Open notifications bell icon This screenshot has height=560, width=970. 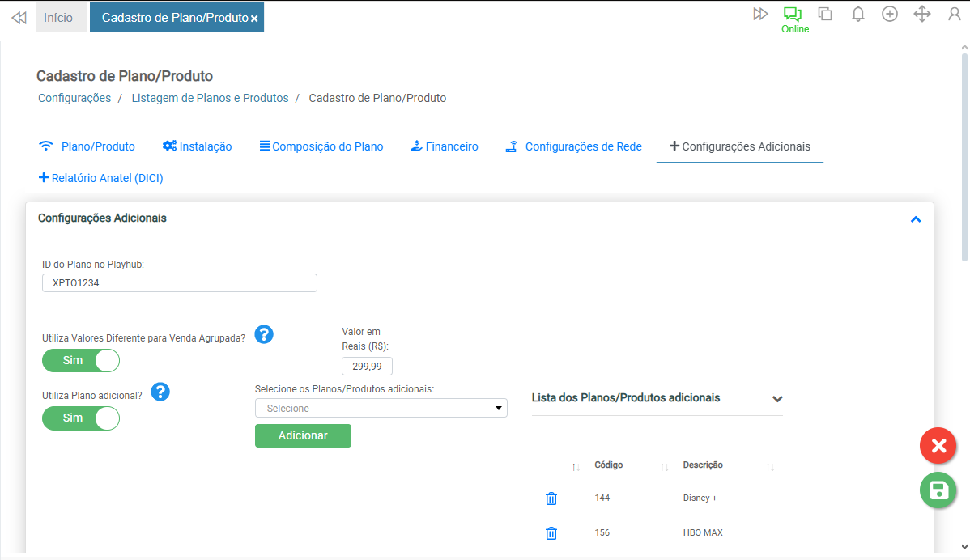click(858, 15)
